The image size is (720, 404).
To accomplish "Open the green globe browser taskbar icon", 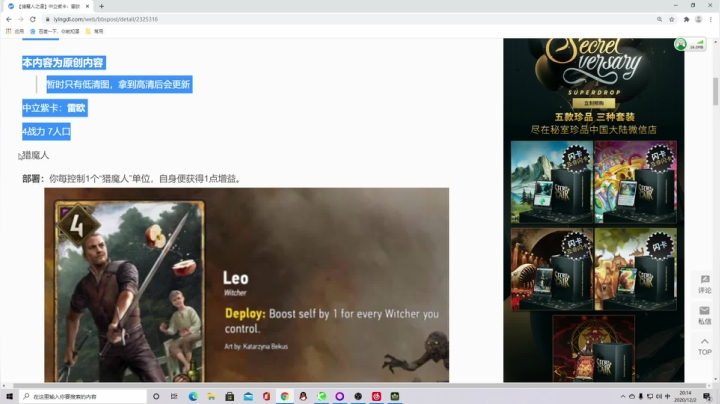I will point(321,396).
